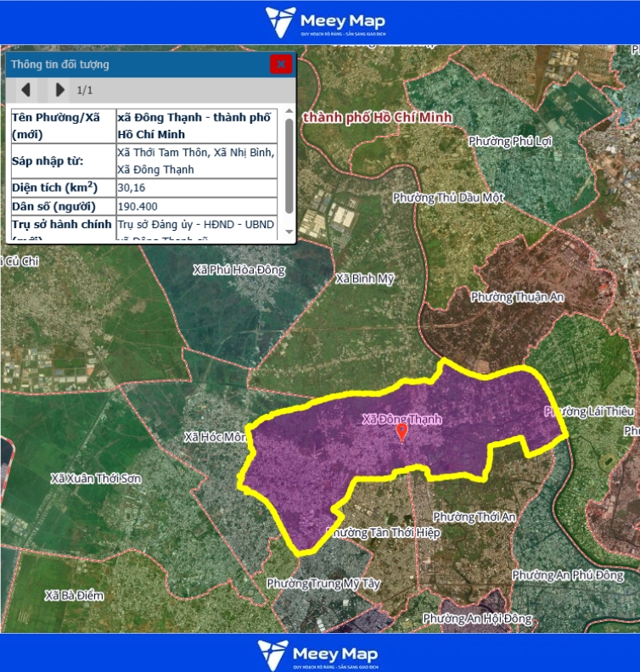Click the Xã Phú Hòa Đông label
The height and width of the screenshot is (672, 640).
[x=239, y=270]
